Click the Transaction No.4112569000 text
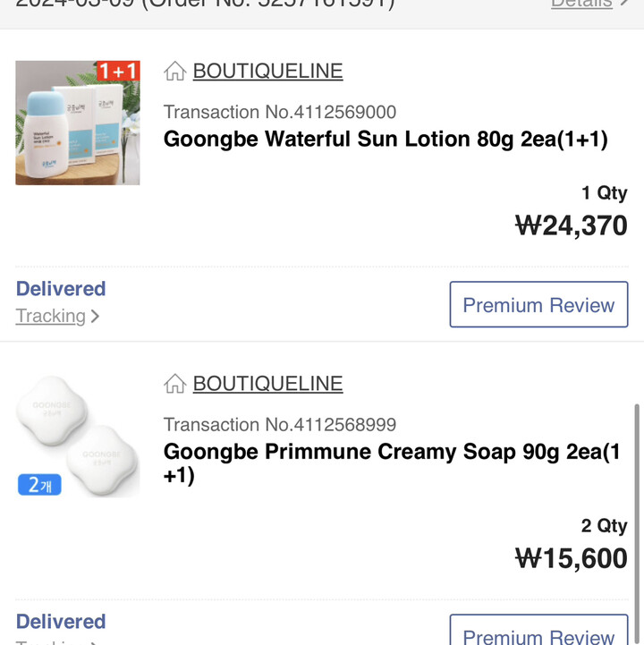 point(280,112)
